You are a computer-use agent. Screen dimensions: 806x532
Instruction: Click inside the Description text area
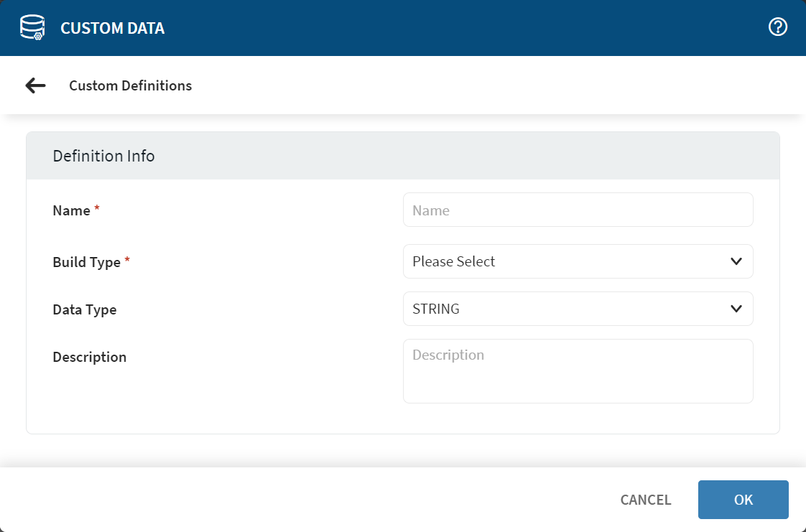(x=578, y=371)
